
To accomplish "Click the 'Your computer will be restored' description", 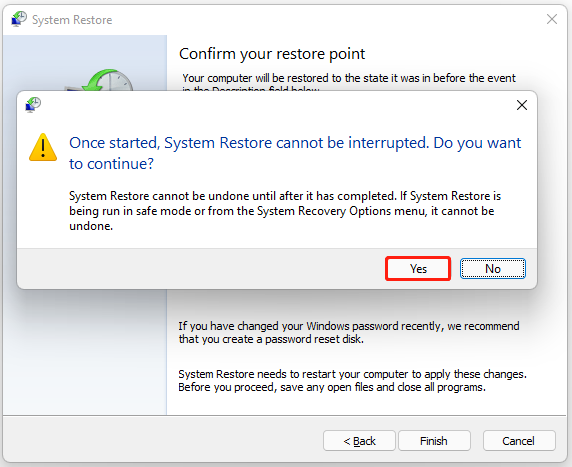I will pos(349,82).
